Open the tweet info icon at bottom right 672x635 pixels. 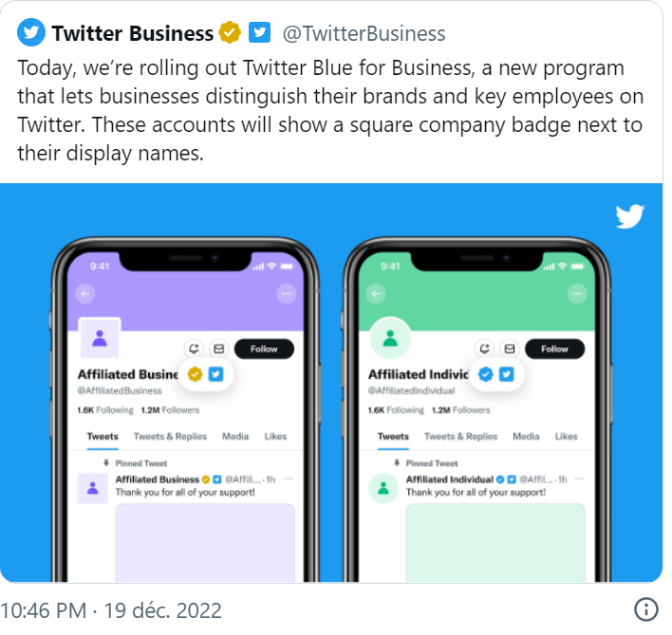[x=645, y=609]
